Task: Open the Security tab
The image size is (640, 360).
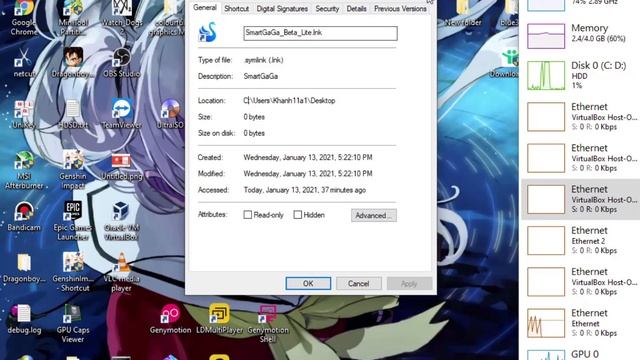Action: click(327, 9)
